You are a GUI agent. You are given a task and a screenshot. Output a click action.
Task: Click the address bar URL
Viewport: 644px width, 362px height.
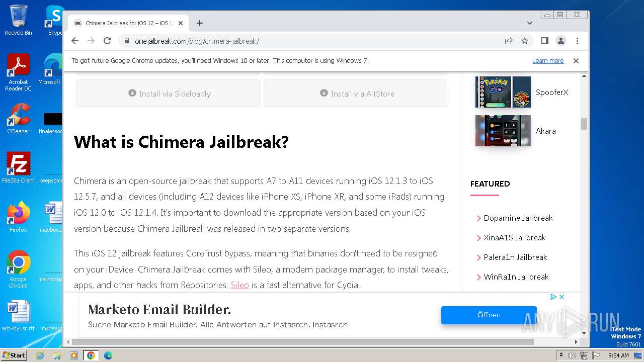[197, 41]
